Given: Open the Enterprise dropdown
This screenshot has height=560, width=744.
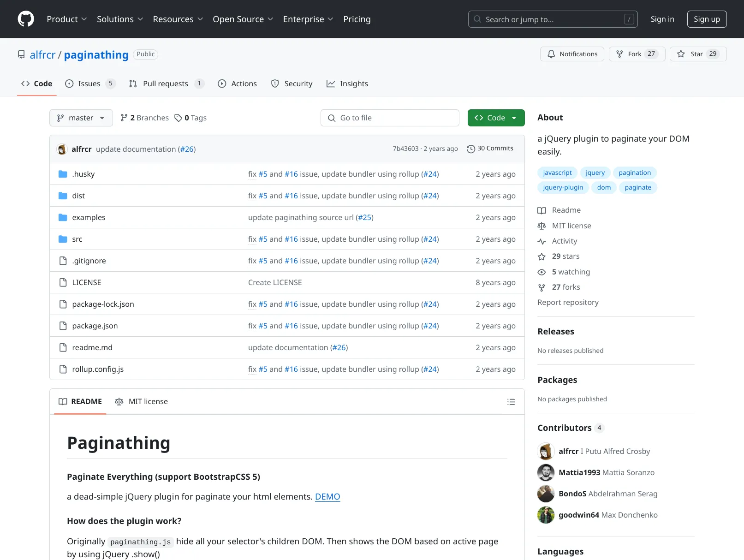Looking at the screenshot, I should coord(308,19).
